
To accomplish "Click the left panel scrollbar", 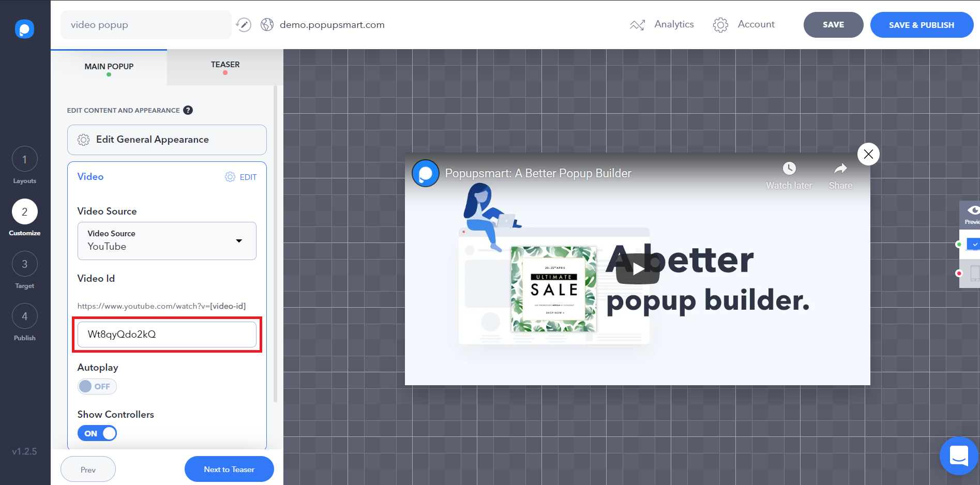I will [x=275, y=243].
